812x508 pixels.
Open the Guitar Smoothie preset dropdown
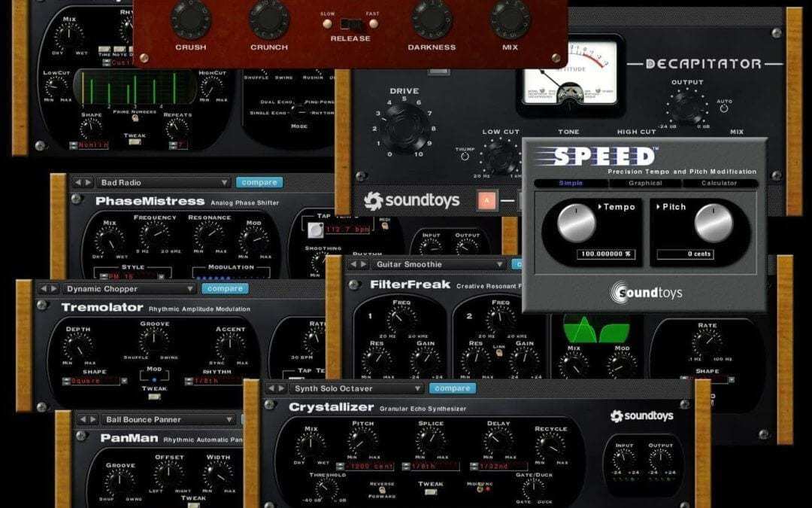tap(439, 264)
